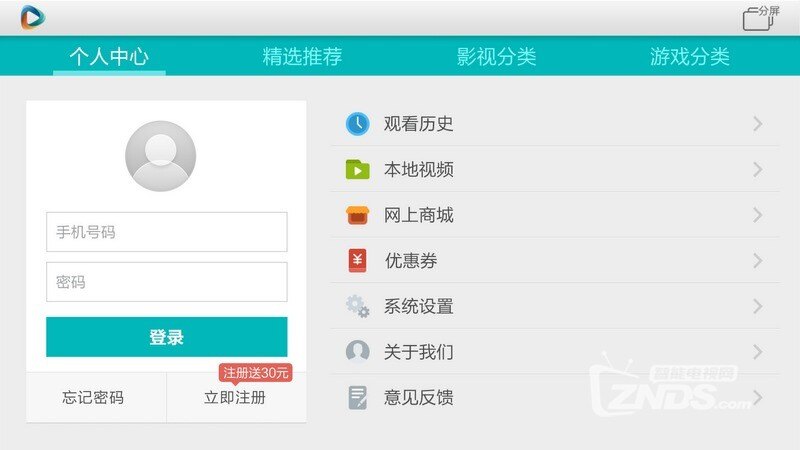Expand the 网上商城 row arrow
Image resolution: width=800 pixels, height=450 pixels.
758,215
